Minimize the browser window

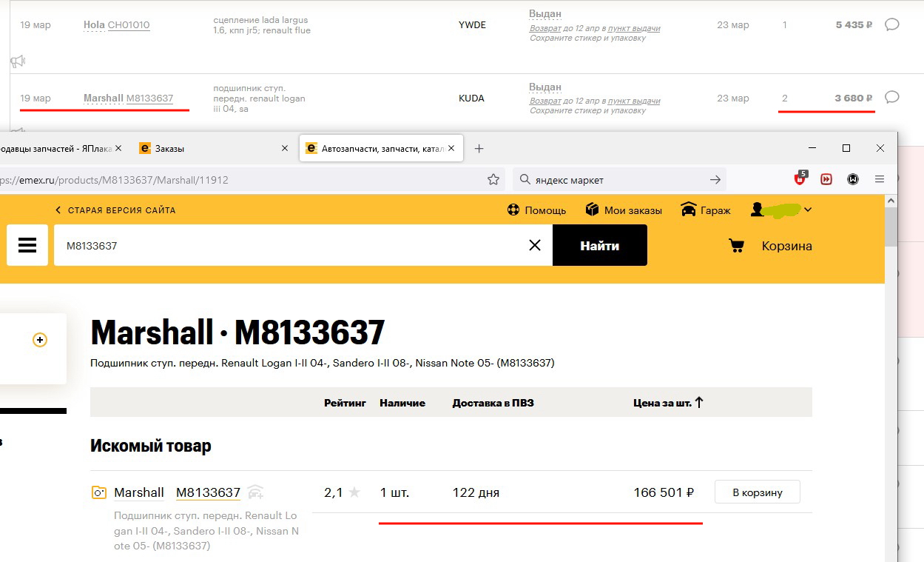click(x=812, y=148)
